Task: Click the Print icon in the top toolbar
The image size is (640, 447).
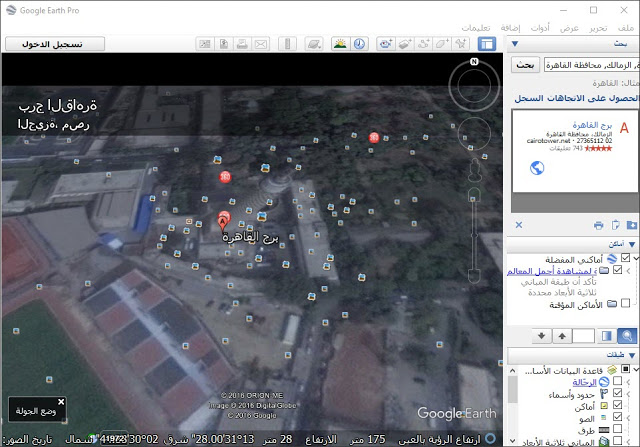Action: tap(242, 44)
